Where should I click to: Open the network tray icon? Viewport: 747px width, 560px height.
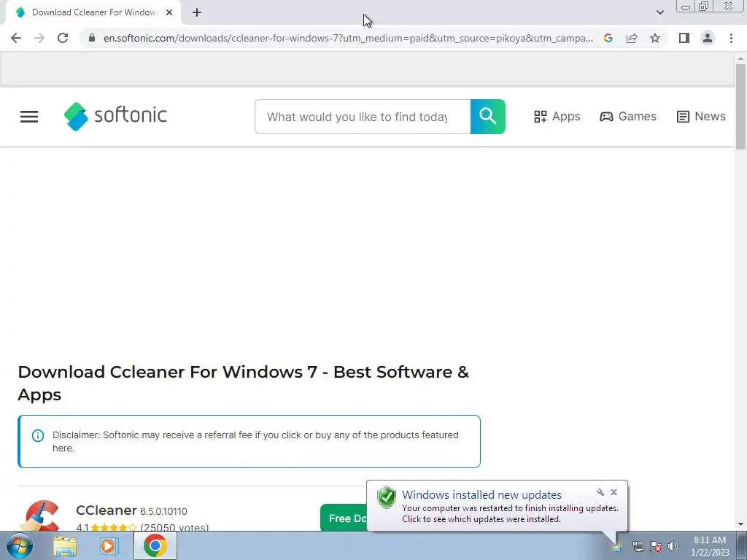[x=638, y=546]
